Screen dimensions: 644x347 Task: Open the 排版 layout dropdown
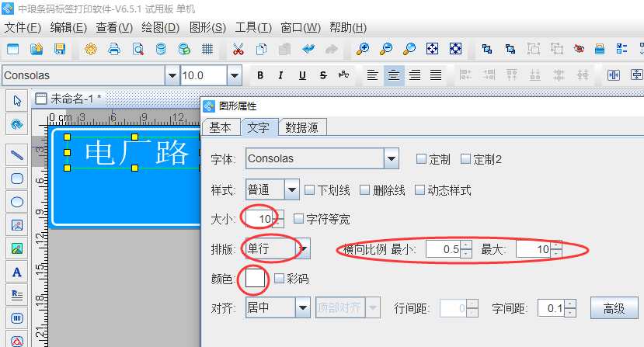pos(304,248)
